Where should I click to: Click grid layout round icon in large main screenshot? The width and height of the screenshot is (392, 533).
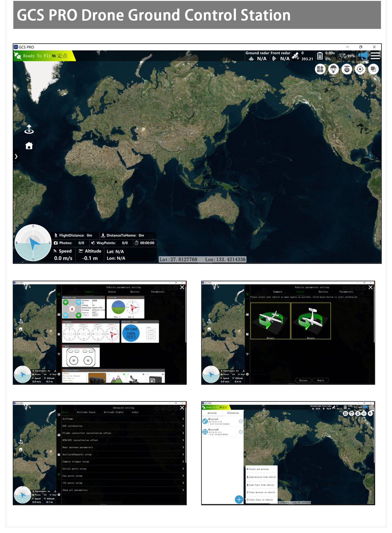coord(320,69)
